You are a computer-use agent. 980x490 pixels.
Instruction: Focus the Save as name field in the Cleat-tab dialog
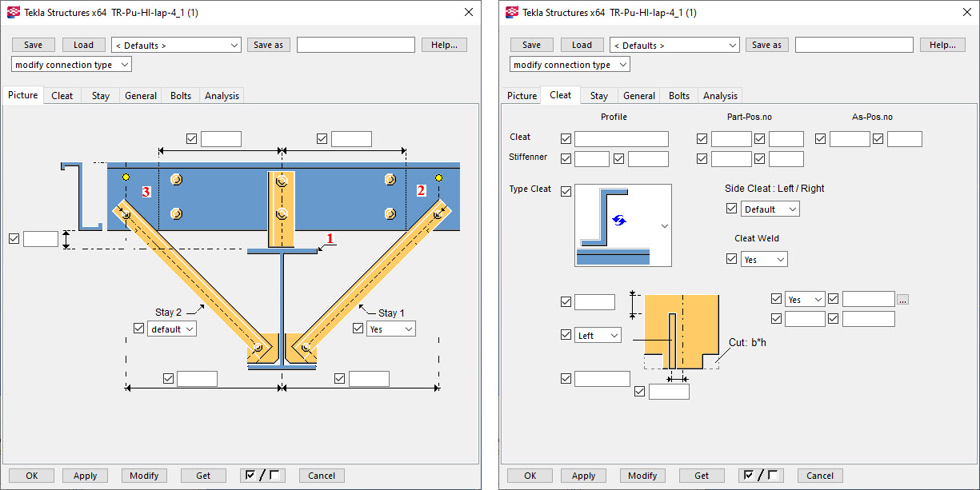[x=854, y=45]
